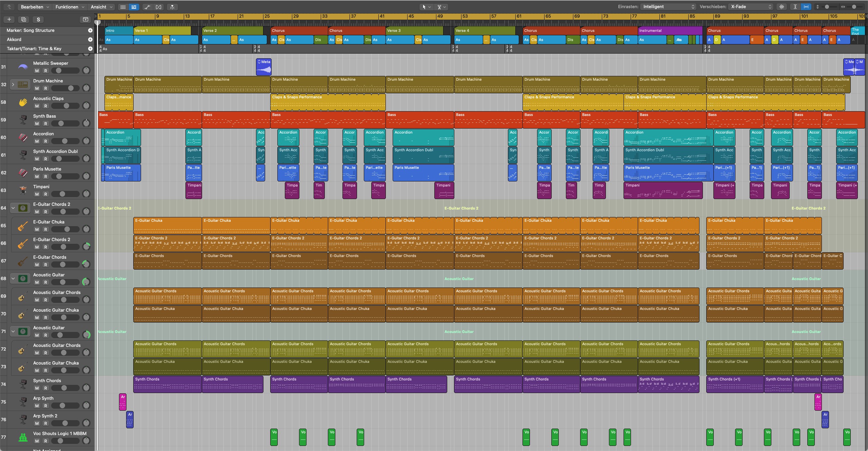
Task: Click the Acoustic Claps hand icon
Action: coord(23,102)
